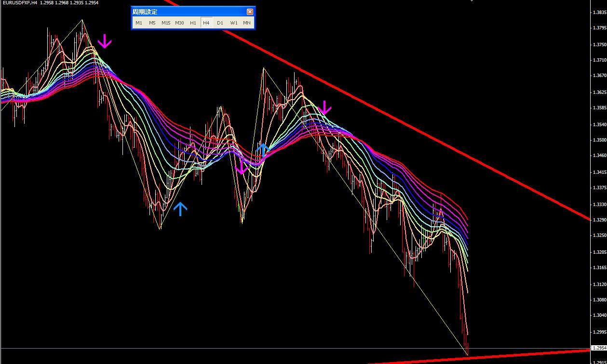Select the H1 timeframe
The height and width of the screenshot is (364, 607).
[x=193, y=23]
